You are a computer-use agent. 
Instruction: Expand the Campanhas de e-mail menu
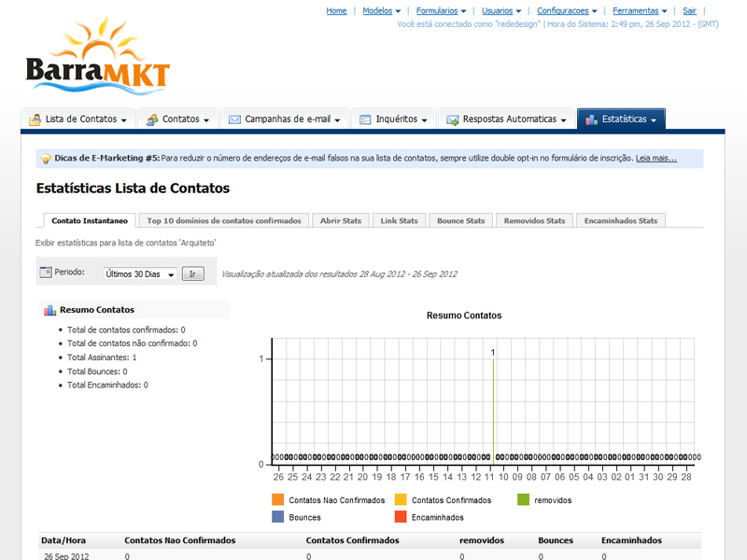(x=285, y=119)
